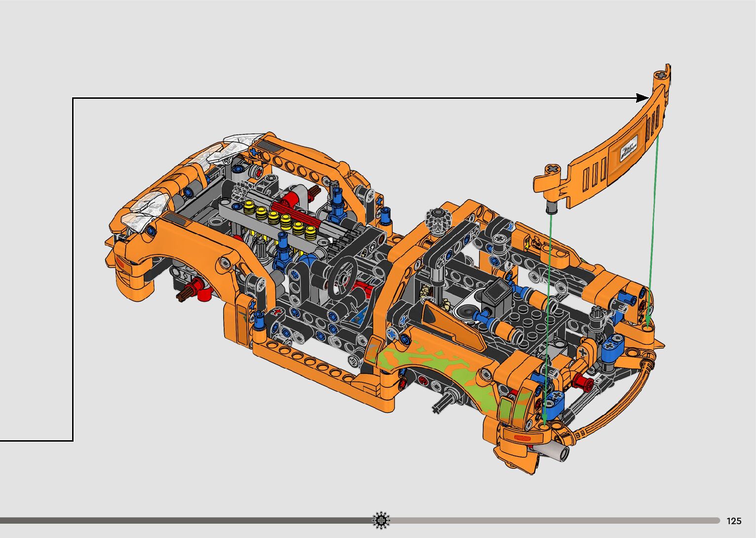Select the green flame decal on the side panel
The width and height of the screenshot is (756, 538).
point(435,365)
